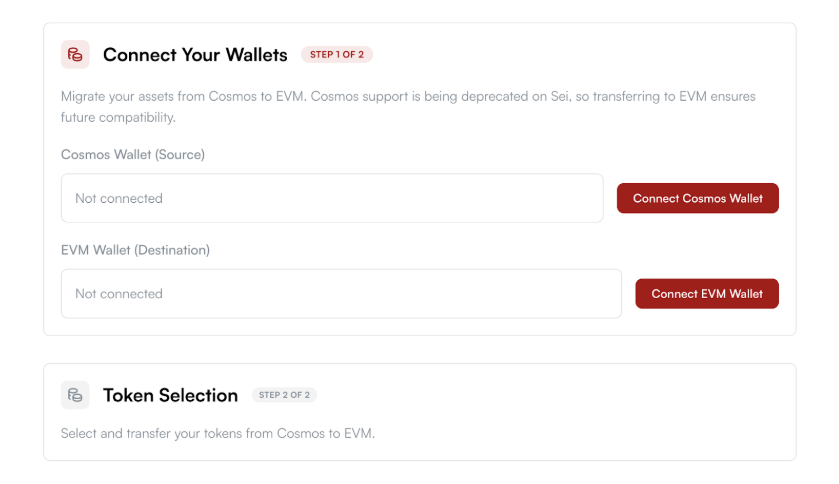Click the EVM Wallet (Destination) label
839x484 pixels.
[x=135, y=250]
